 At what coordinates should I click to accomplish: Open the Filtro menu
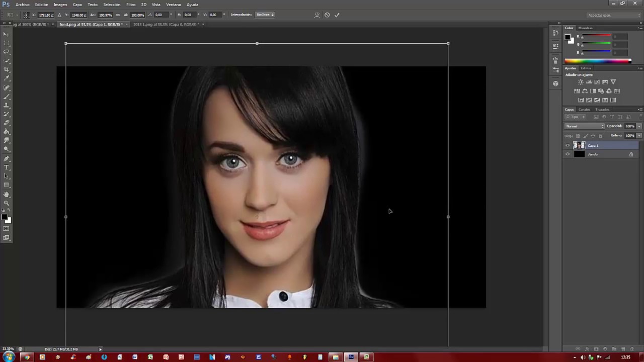tap(131, 5)
